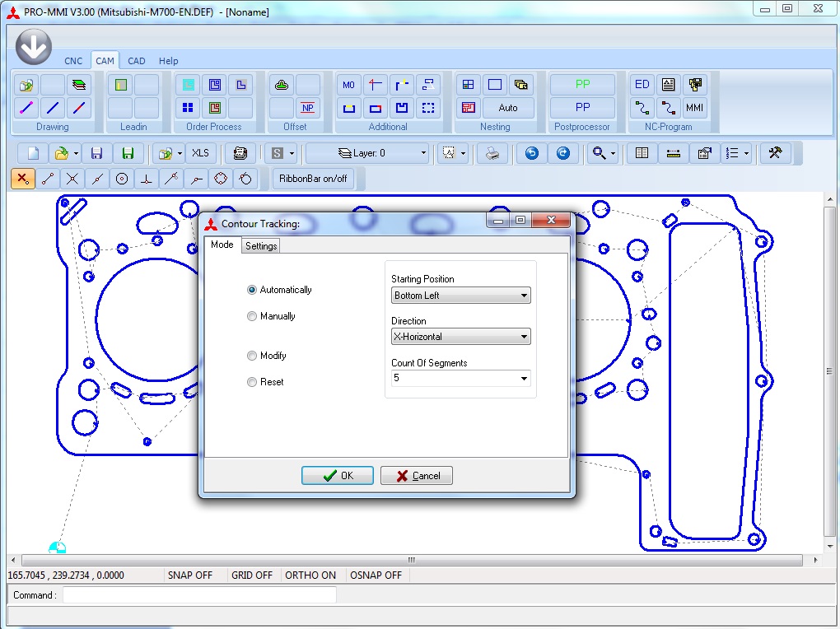Click the blue redo arrow icon
This screenshot has height=629, width=840.
(x=562, y=153)
